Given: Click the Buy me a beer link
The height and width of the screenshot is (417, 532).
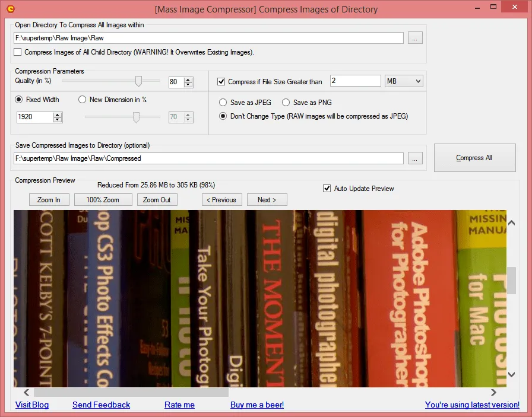Looking at the screenshot, I should pos(256,405).
